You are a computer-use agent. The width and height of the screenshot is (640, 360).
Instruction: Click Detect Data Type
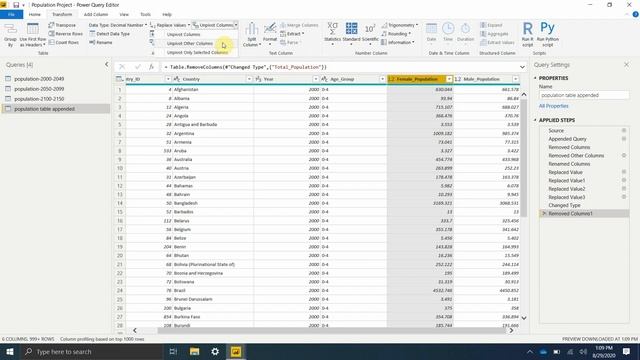tap(109, 34)
